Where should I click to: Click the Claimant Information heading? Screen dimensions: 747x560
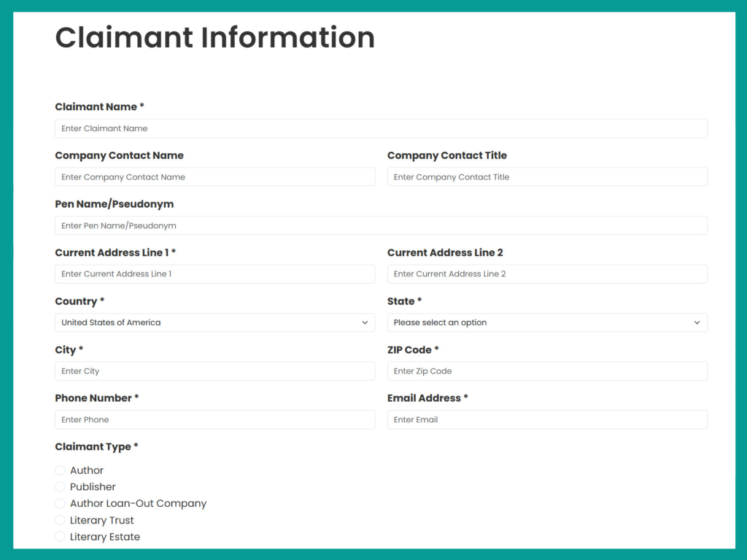(x=214, y=37)
